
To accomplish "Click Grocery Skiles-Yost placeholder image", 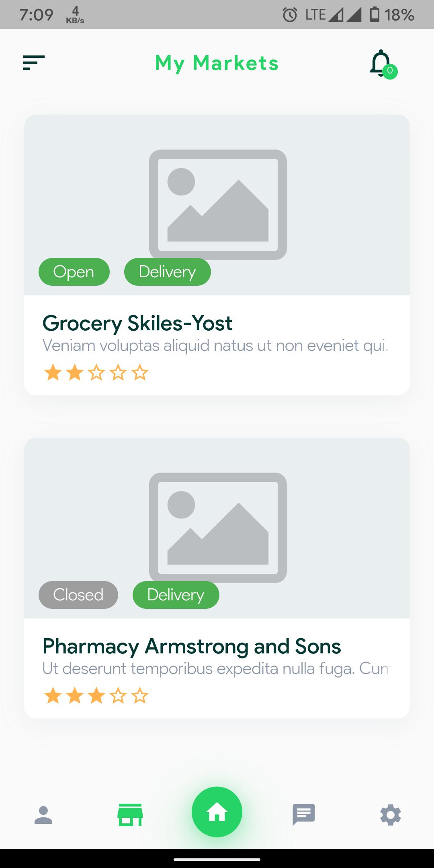I will point(218,205).
